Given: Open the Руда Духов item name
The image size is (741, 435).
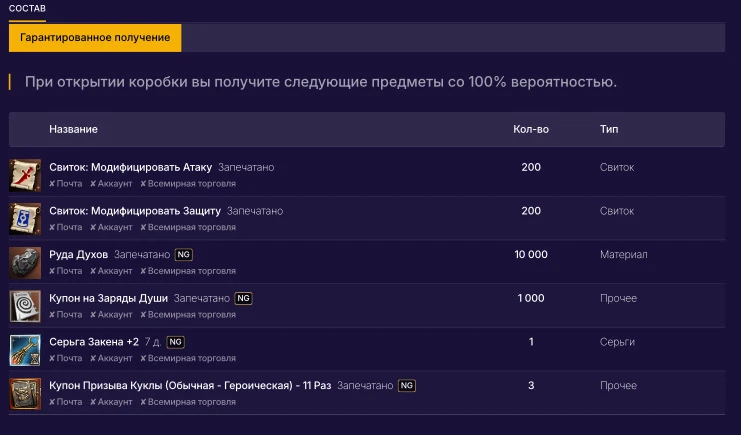Looking at the screenshot, I should [78, 254].
